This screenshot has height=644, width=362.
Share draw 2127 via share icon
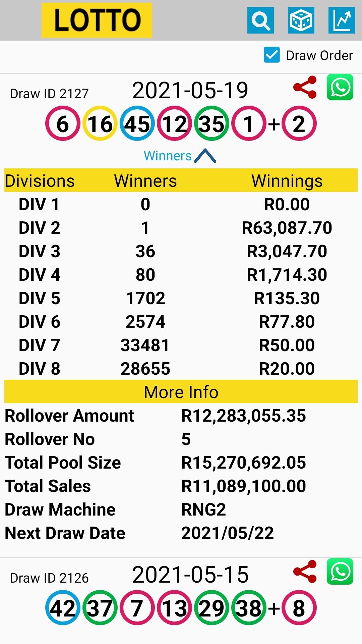[305, 87]
